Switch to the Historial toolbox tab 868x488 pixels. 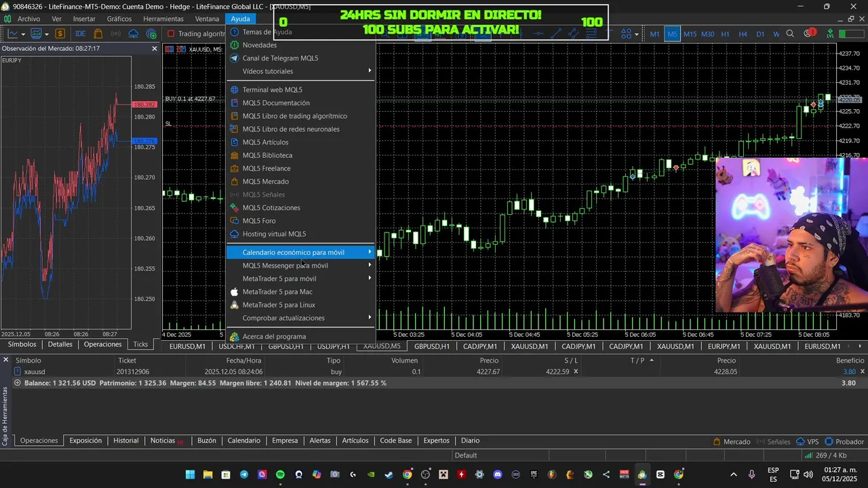tap(125, 441)
